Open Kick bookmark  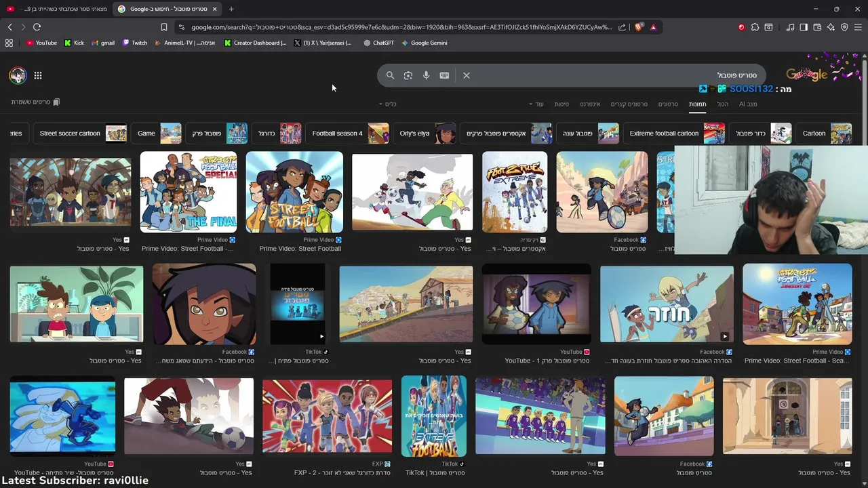click(x=75, y=43)
